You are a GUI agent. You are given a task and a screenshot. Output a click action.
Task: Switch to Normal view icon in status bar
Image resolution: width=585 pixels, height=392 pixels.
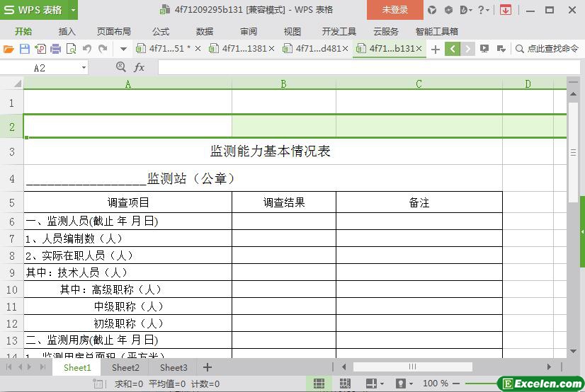(319, 384)
